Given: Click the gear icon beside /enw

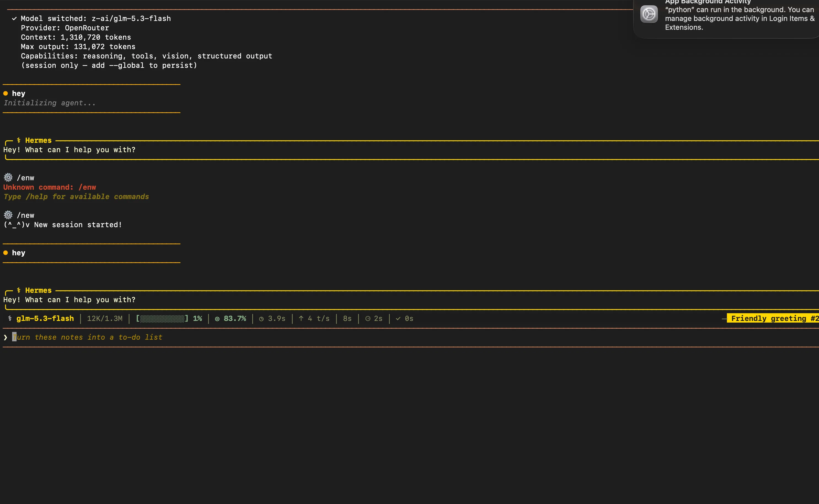Looking at the screenshot, I should (x=8, y=177).
